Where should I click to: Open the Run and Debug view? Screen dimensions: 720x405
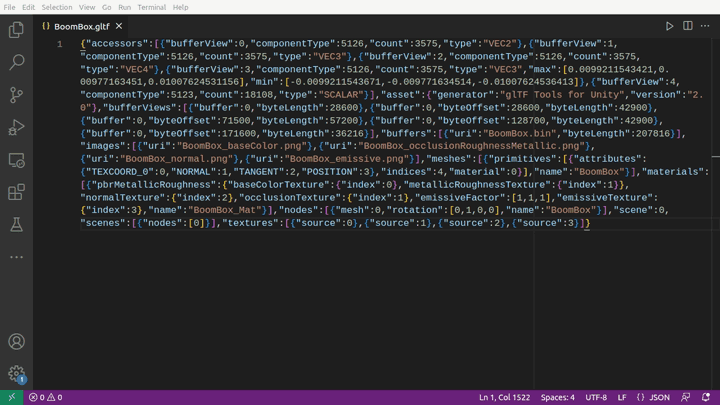point(16,127)
